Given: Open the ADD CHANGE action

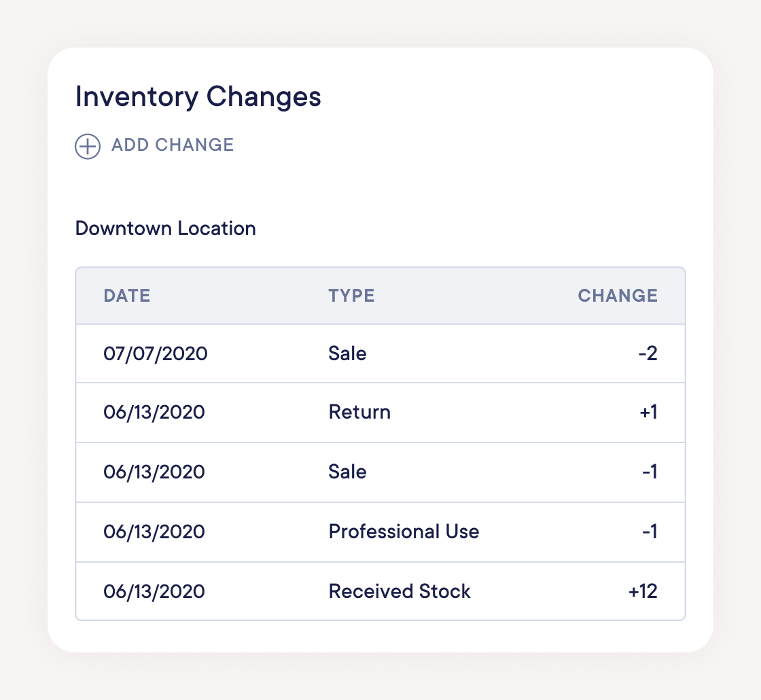Looking at the screenshot, I should pyautogui.click(x=153, y=145).
